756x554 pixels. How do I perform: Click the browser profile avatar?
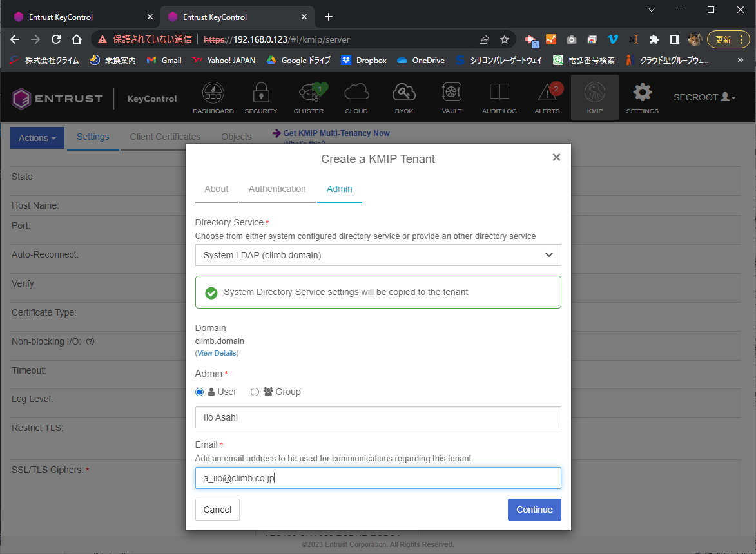(x=695, y=39)
